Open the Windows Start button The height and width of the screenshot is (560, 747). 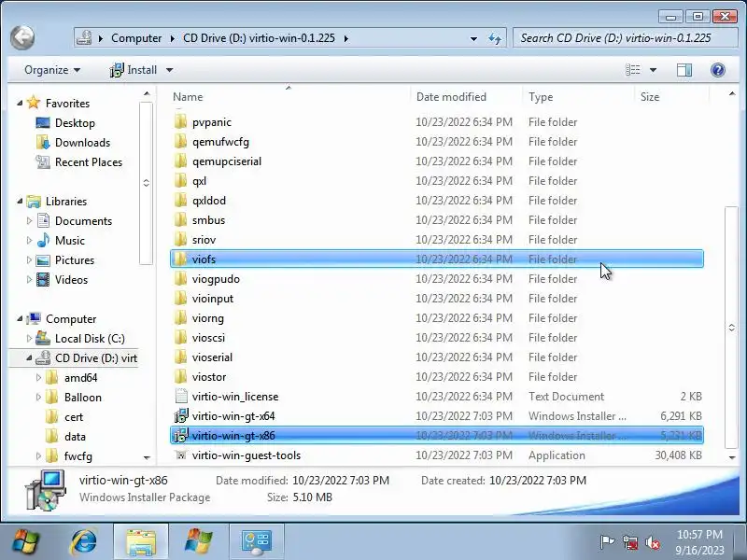(26, 541)
